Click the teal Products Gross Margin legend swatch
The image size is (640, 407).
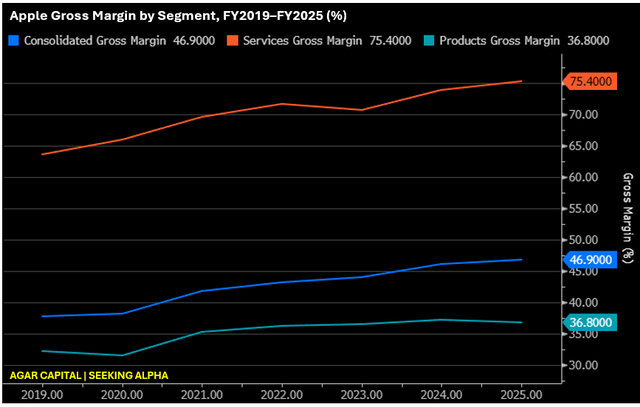pyautogui.click(x=429, y=40)
